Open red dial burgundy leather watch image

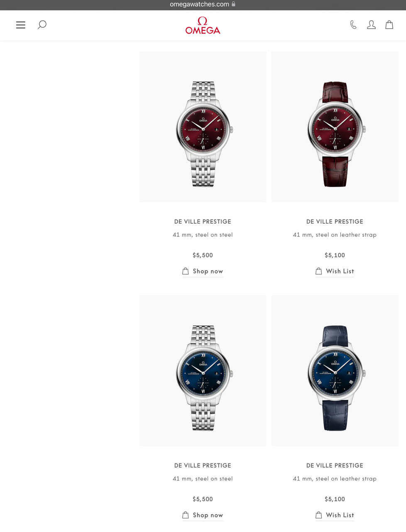[335, 127]
